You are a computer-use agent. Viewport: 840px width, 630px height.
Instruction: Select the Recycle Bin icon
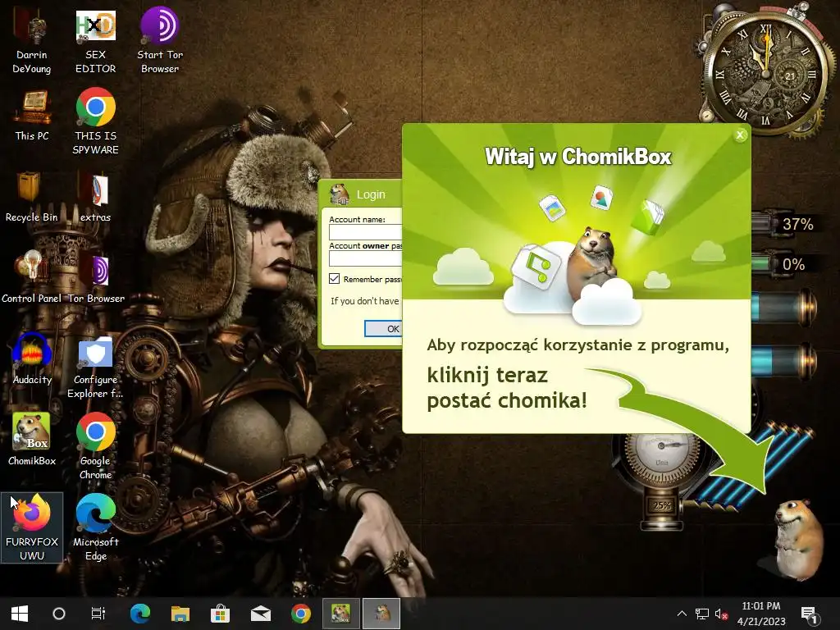pos(32,197)
